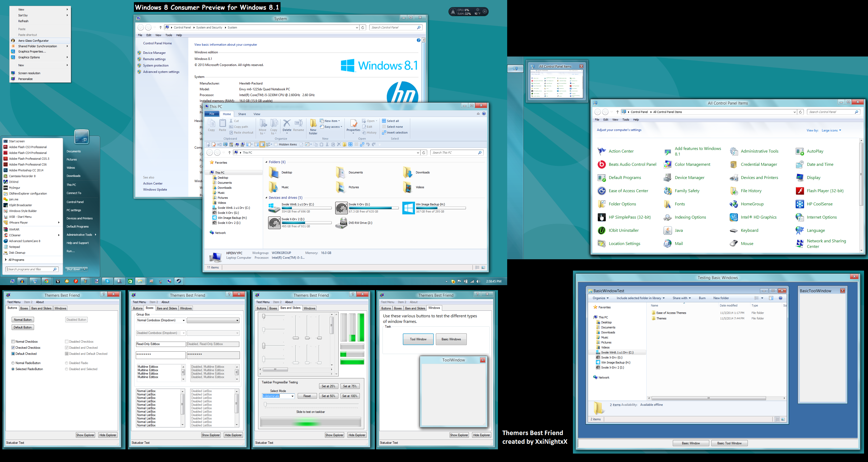Screen dimensions: 868x462
Task: Click Basic Tool Window button
Action: 729,443
